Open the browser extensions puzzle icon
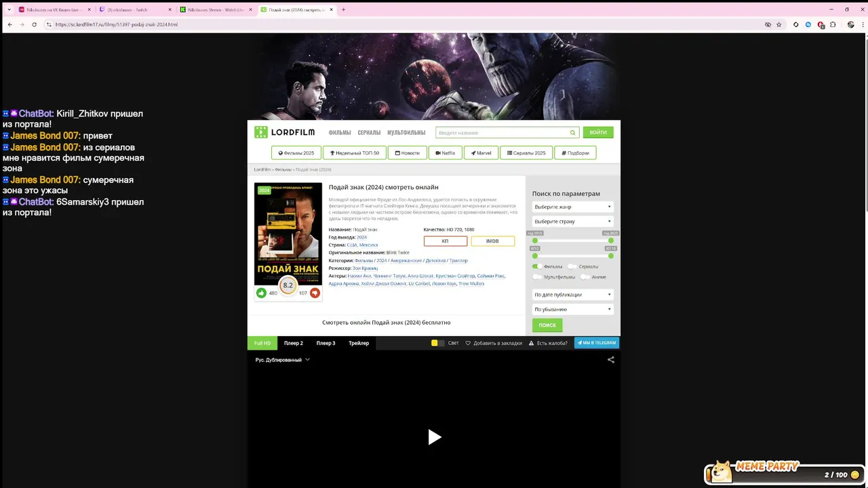The height and width of the screenshot is (488, 868). 833,24
